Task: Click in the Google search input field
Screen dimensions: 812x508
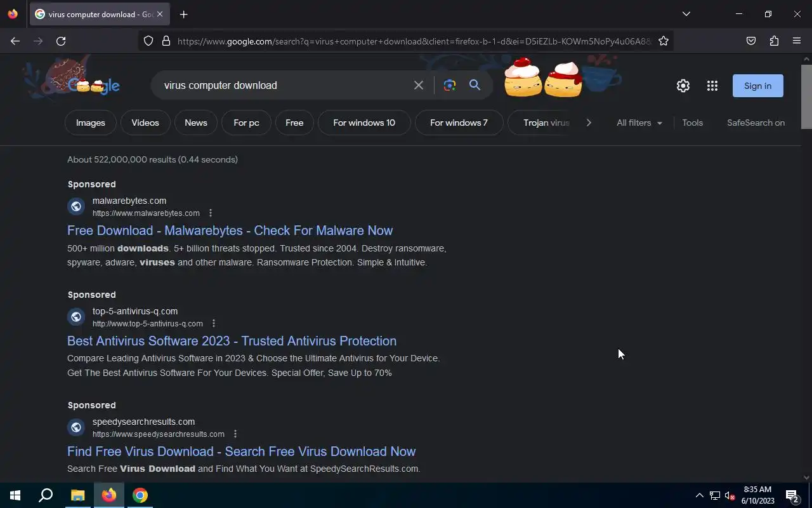Action: pos(284,85)
